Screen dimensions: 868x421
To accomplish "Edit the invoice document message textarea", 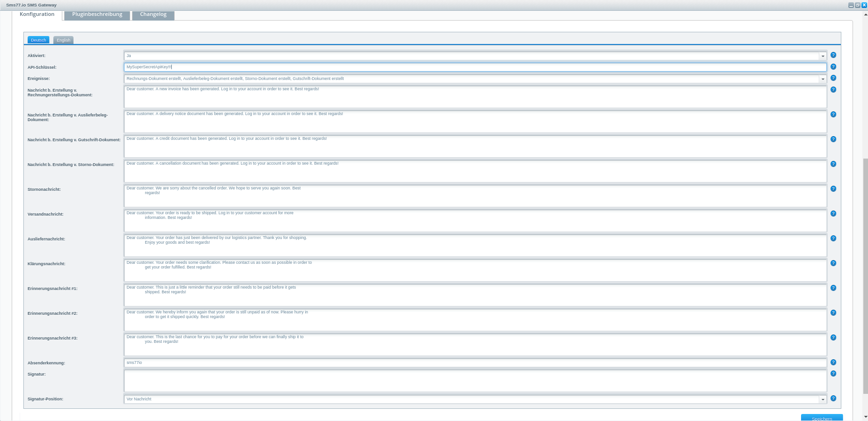I will point(475,97).
